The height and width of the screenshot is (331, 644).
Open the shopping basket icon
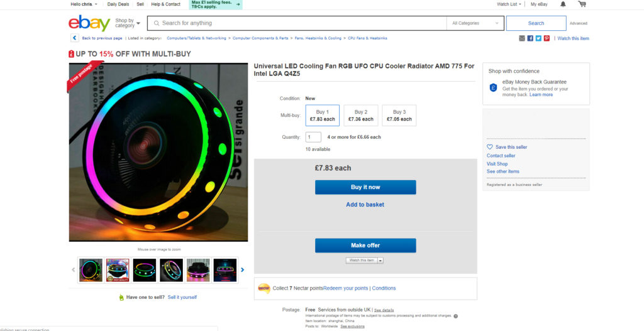(x=582, y=4)
